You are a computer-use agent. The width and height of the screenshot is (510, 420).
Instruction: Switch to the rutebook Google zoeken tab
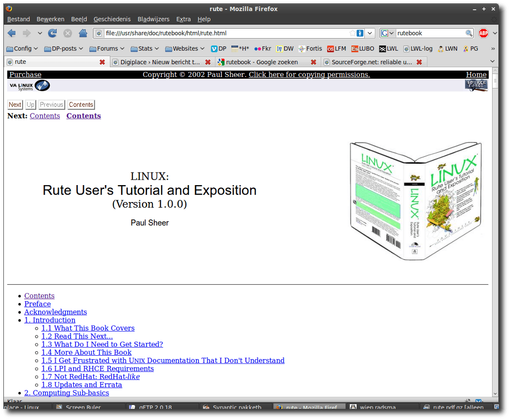click(x=262, y=62)
